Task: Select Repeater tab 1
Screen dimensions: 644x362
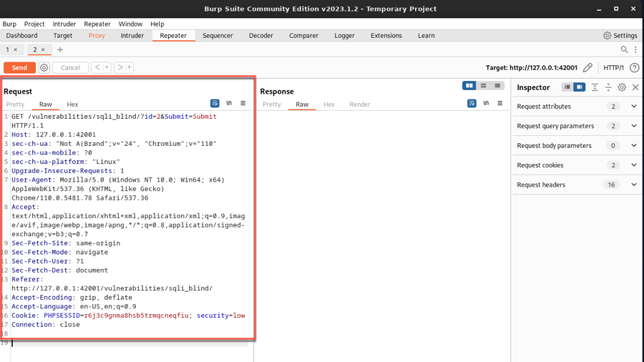Action: (x=7, y=49)
